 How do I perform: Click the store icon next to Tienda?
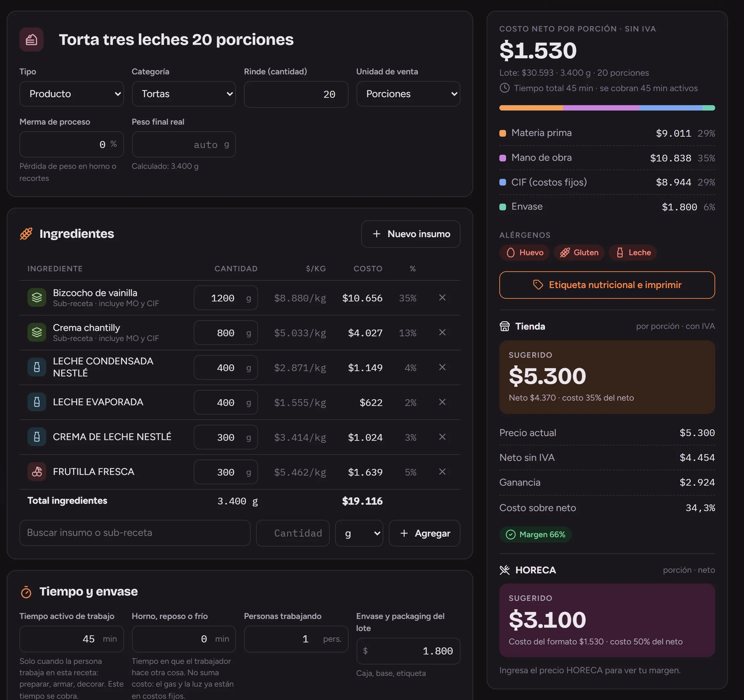coord(504,327)
